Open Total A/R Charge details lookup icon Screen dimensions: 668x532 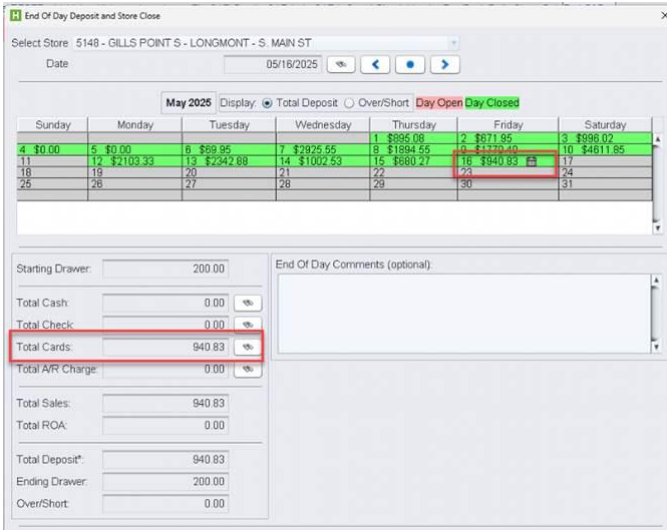(247, 369)
